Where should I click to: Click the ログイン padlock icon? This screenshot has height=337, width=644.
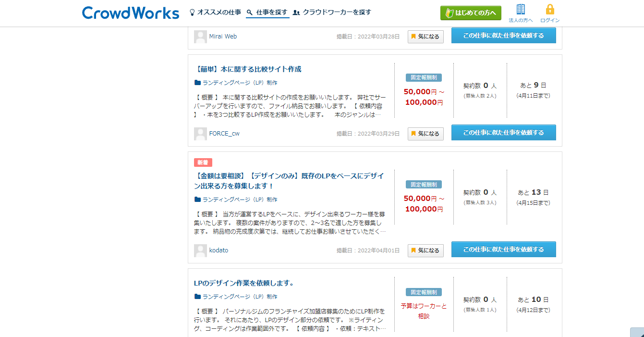[550, 10]
